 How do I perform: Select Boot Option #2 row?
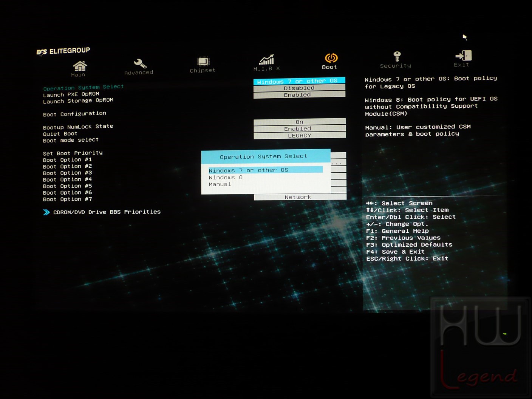click(67, 166)
